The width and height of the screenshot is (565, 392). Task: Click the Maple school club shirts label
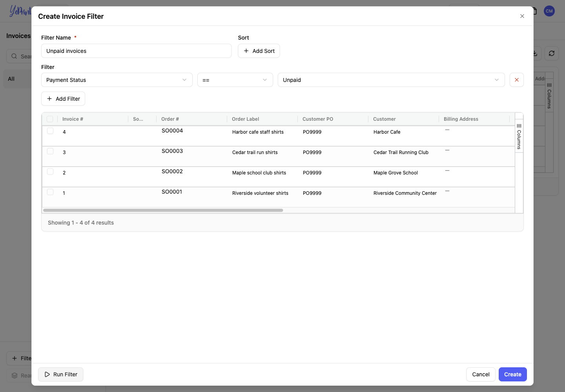click(259, 173)
